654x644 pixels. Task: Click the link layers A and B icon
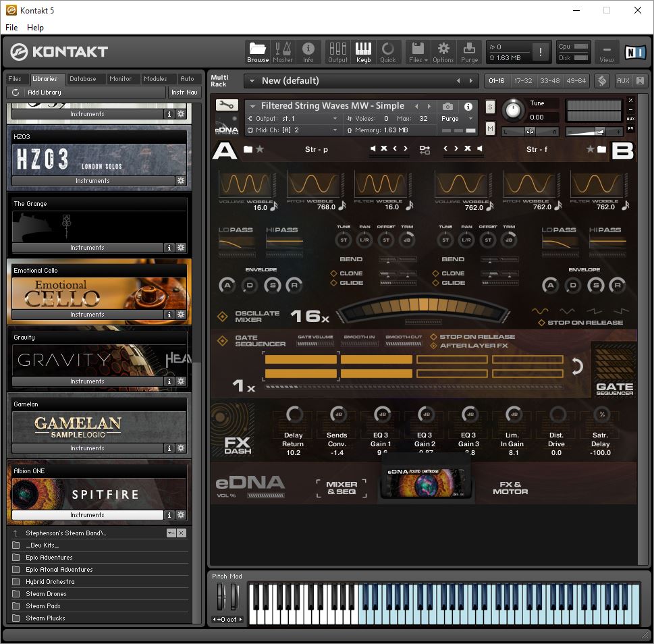[425, 150]
